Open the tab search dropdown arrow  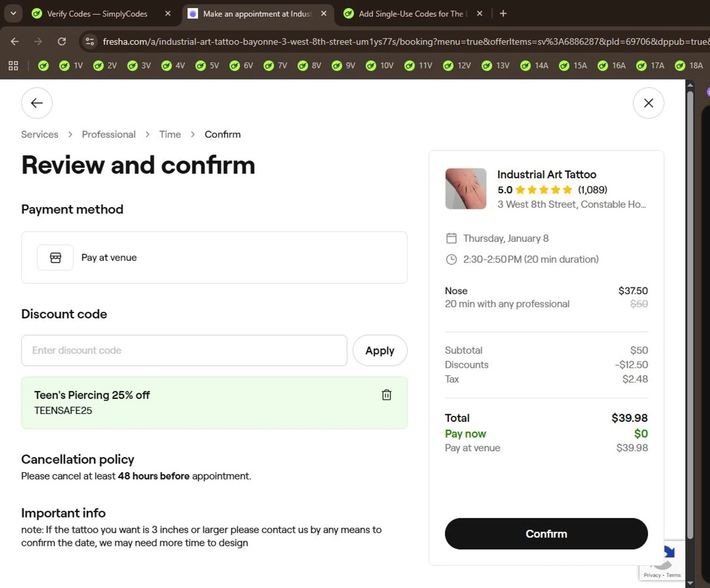point(13,13)
